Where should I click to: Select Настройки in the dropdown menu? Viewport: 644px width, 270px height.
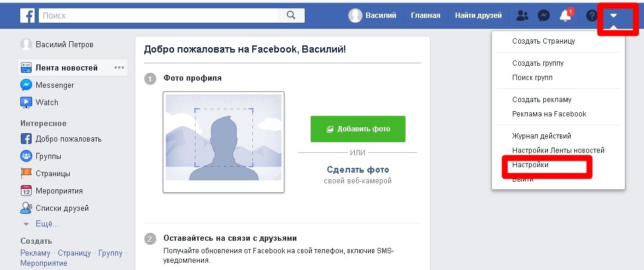pos(530,165)
